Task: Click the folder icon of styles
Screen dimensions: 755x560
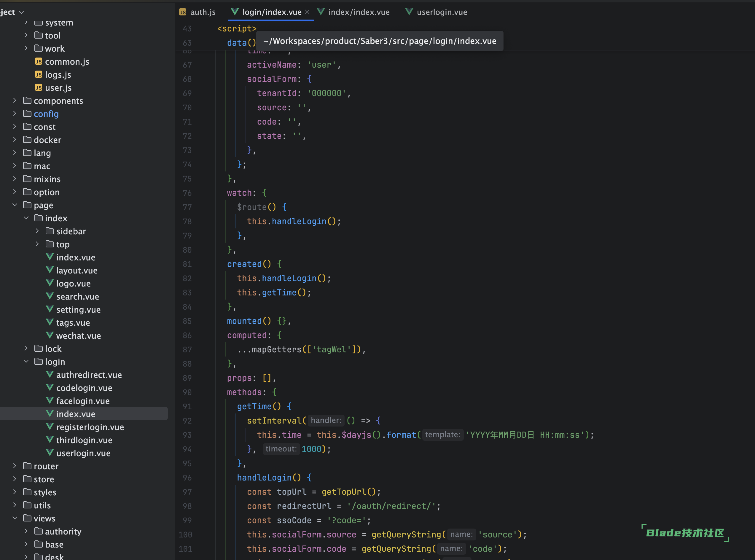Action: tap(27, 492)
